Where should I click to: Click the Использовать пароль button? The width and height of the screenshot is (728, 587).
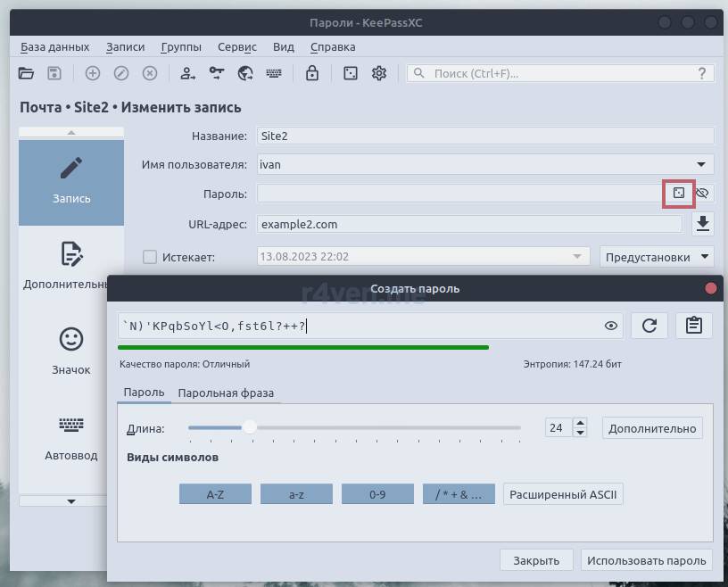point(646,560)
